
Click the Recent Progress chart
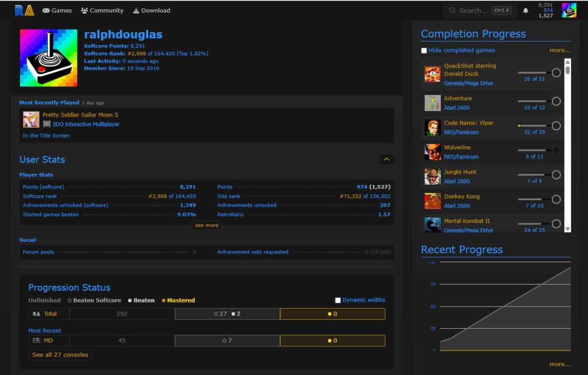pyautogui.click(x=496, y=307)
